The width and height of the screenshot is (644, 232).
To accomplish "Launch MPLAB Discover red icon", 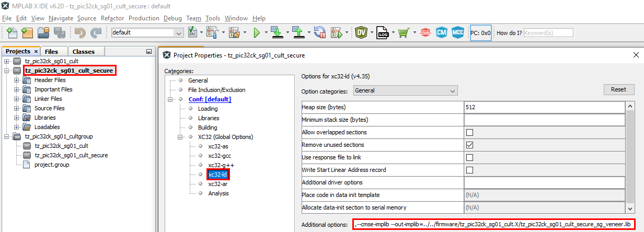I will click(x=424, y=32).
